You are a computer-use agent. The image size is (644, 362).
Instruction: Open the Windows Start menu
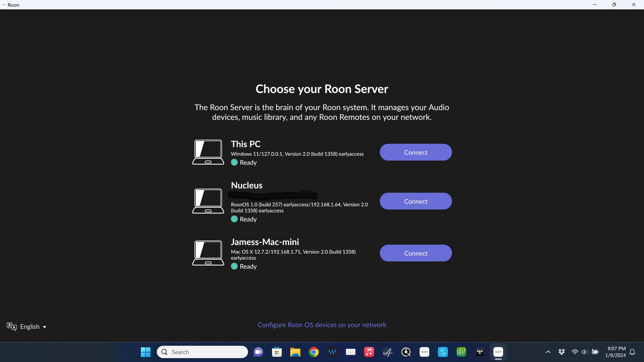click(x=146, y=352)
